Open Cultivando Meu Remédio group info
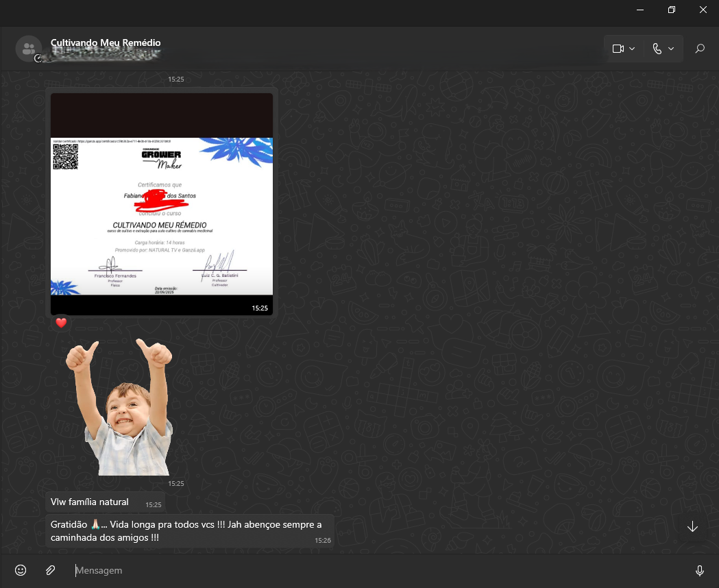 click(x=106, y=43)
